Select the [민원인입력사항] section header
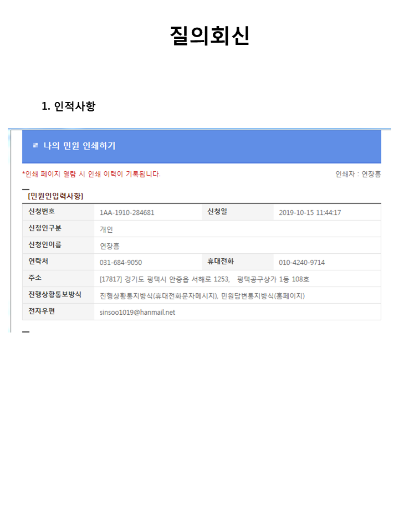Image resolution: width=399 pixels, height=532 pixels. (x=55, y=196)
